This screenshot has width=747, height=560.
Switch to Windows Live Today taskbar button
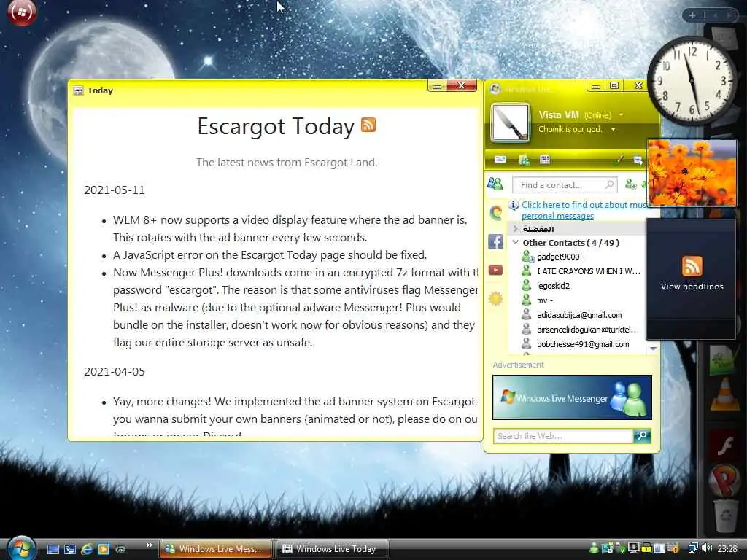(333, 549)
